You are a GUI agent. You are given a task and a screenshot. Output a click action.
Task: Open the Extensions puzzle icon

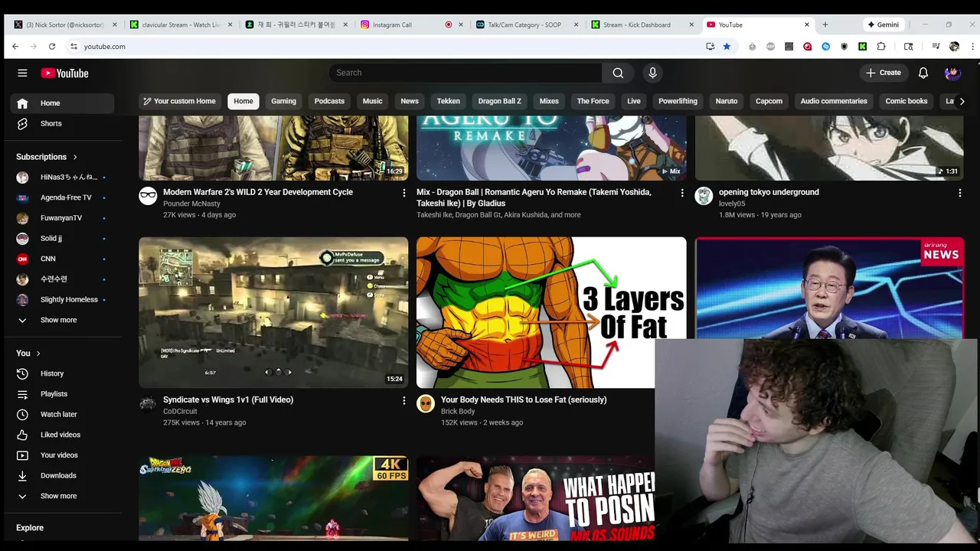tap(881, 47)
